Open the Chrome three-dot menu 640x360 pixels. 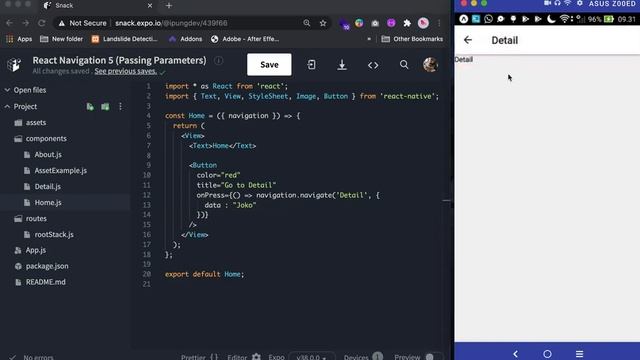click(x=439, y=23)
